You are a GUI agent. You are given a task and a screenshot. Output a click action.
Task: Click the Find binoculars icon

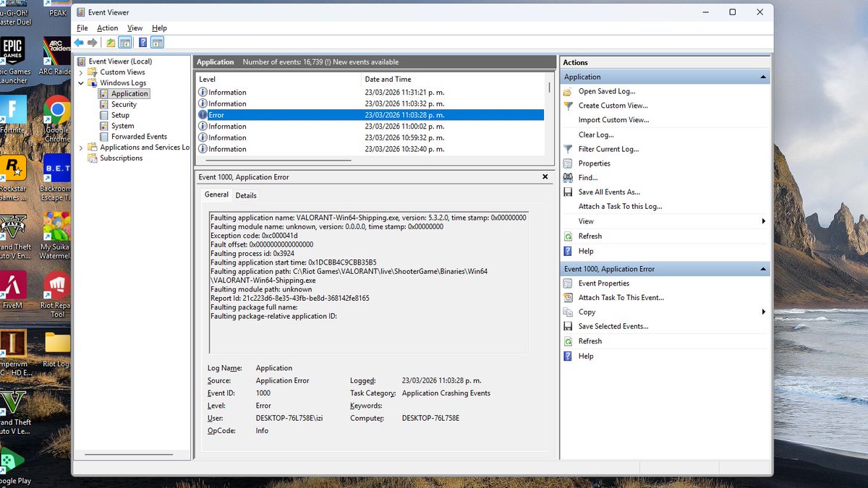pyautogui.click(x=568, y=177)
